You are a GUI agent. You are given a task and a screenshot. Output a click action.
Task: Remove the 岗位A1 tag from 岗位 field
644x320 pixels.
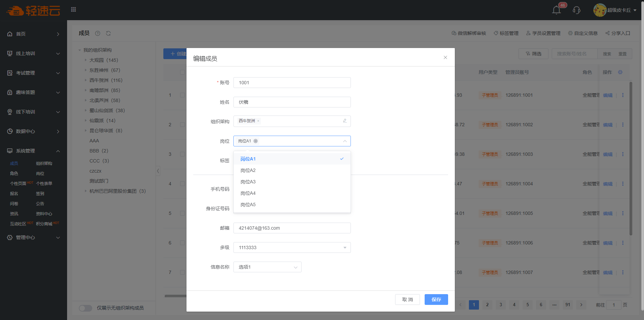[256, 141]
